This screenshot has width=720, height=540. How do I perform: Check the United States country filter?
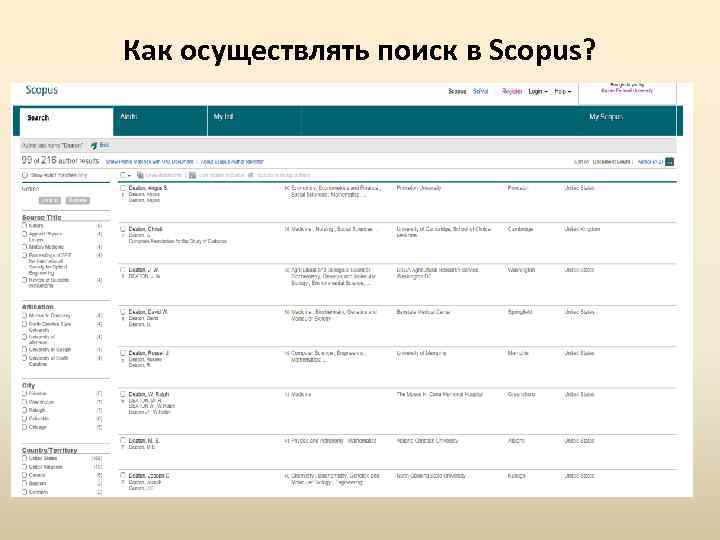[25, 458]
